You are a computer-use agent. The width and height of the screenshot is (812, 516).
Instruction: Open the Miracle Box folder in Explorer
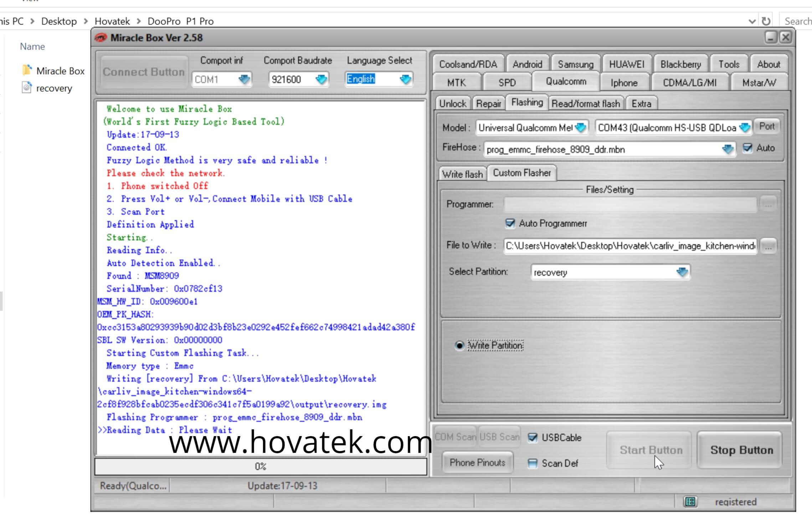[x=53, y=71]
